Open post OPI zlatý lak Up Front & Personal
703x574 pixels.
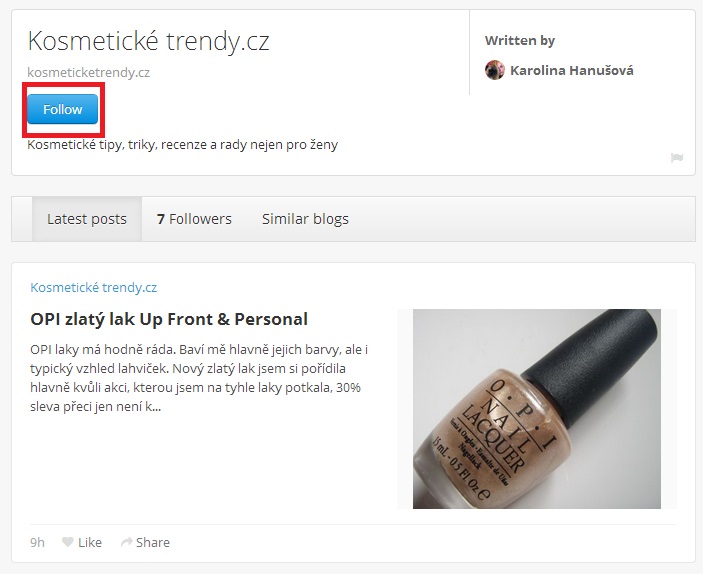point(169,319)
